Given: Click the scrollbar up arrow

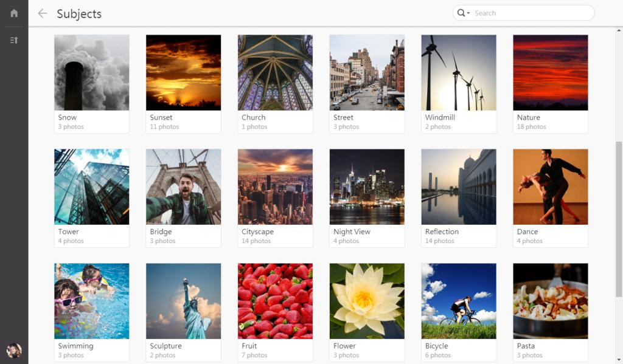Looking at the screenshot, I should tap(619, 30).
